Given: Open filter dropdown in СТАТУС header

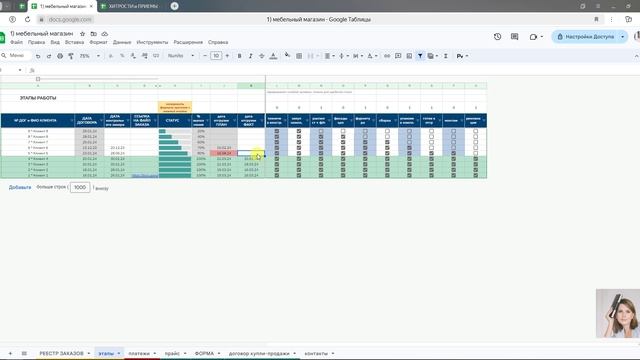Looking at the screenshot, I should point(189,121).
